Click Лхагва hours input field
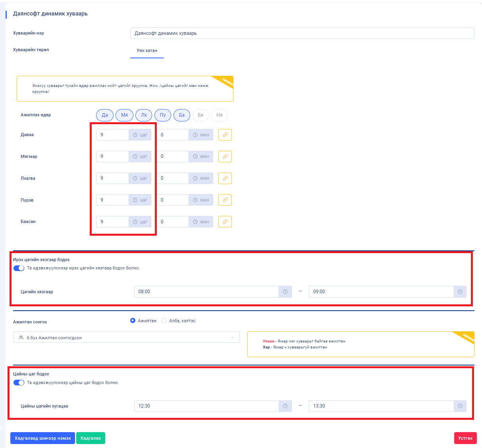This screenshot has width=482, height=448. coord(112,178)
